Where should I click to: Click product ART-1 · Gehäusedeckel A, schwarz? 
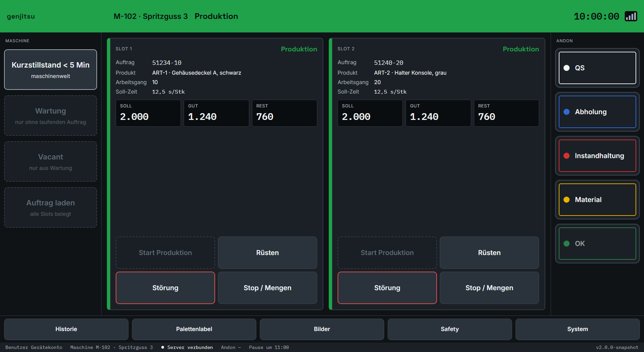[197, 73]
